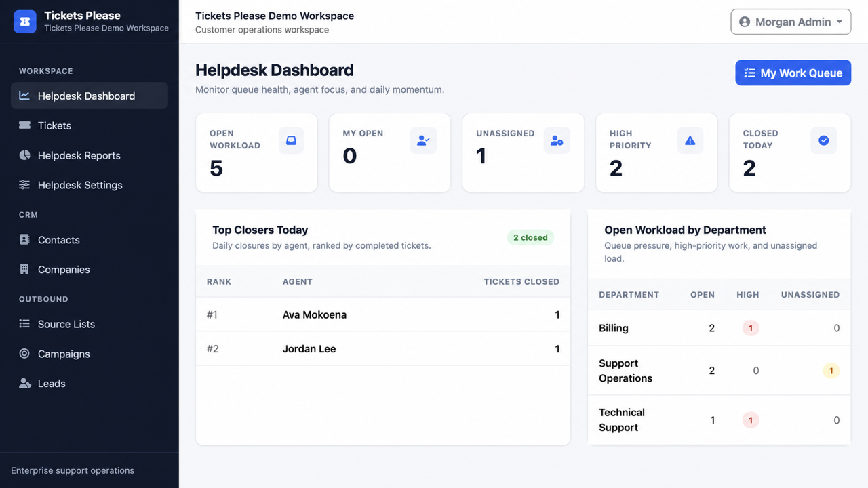Click rank #2 in Top Closers
Viewport: 868px width, 488px height.
pos(213,349)
